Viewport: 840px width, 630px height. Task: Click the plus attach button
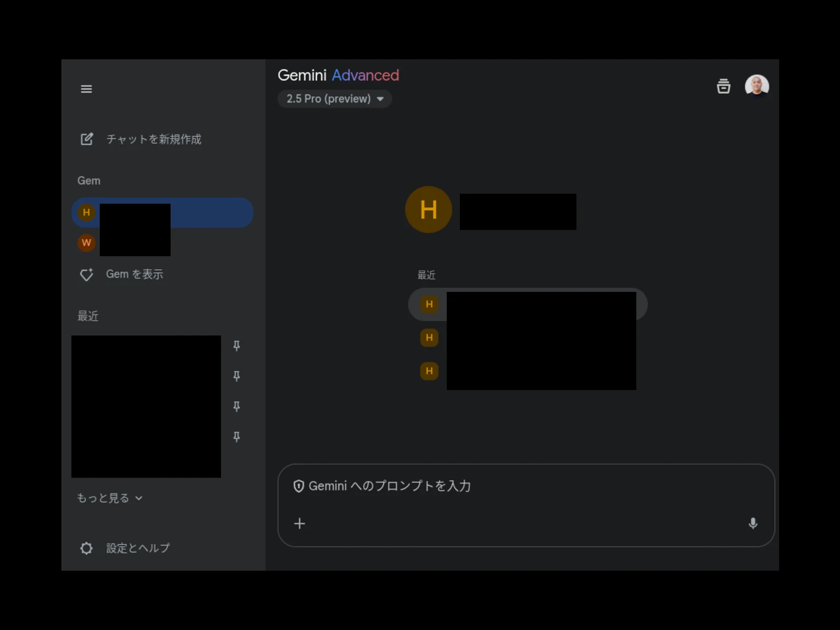(299, 523)
